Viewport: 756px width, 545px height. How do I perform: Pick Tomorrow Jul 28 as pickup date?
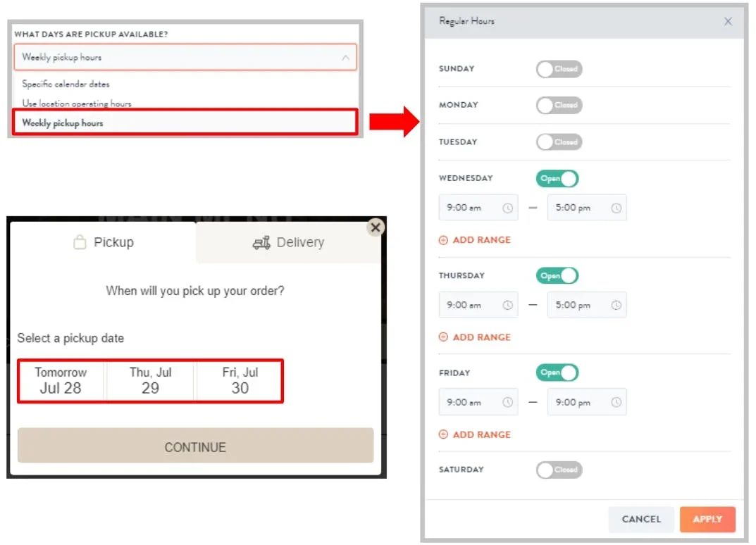click(61, 381)
